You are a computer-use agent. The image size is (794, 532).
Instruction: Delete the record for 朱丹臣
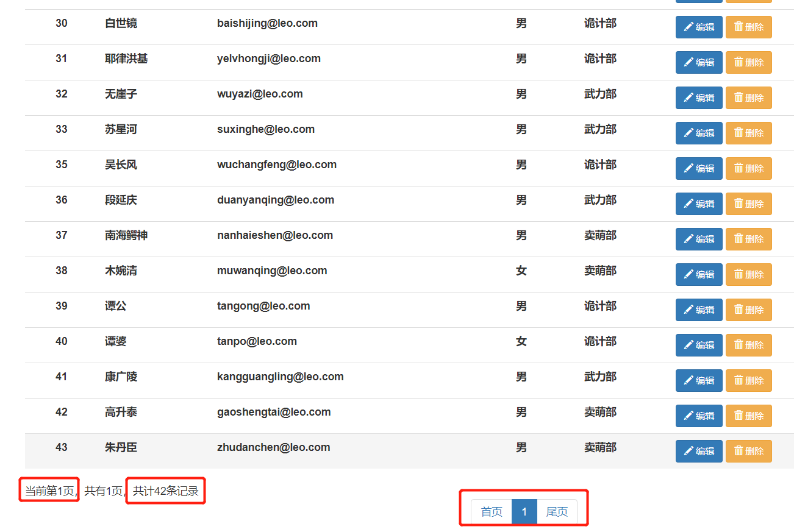pos(749,451)
